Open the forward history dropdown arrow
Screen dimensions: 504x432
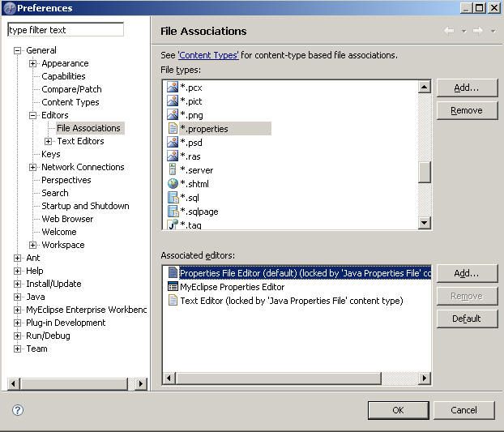coord(493,31)
